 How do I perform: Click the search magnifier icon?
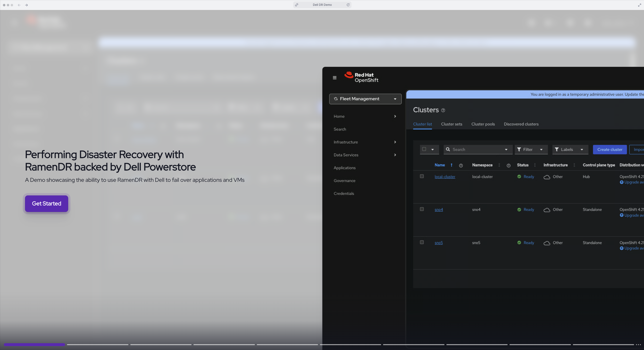click(448, 149)
